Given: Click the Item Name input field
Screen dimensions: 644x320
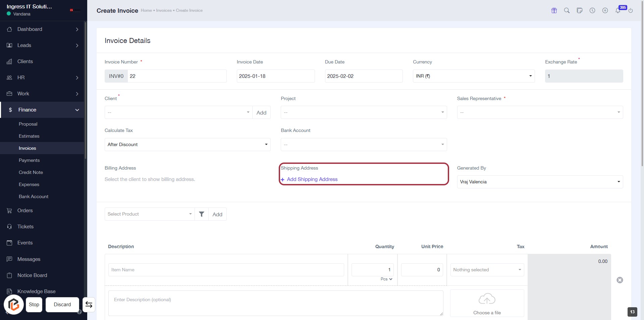Looking at the screenshot, I should click(x=226, y=270).
